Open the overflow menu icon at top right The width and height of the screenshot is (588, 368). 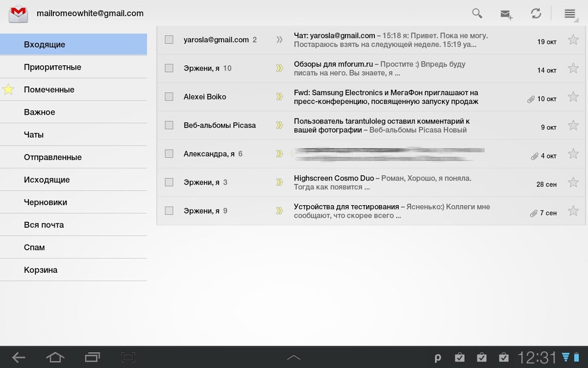[x=569, y=14]
